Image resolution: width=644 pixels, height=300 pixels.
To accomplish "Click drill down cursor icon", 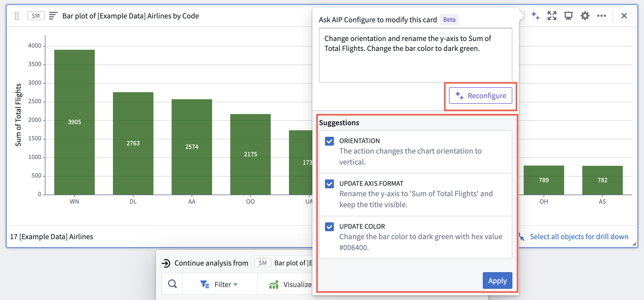I will (x=522, y=237).
